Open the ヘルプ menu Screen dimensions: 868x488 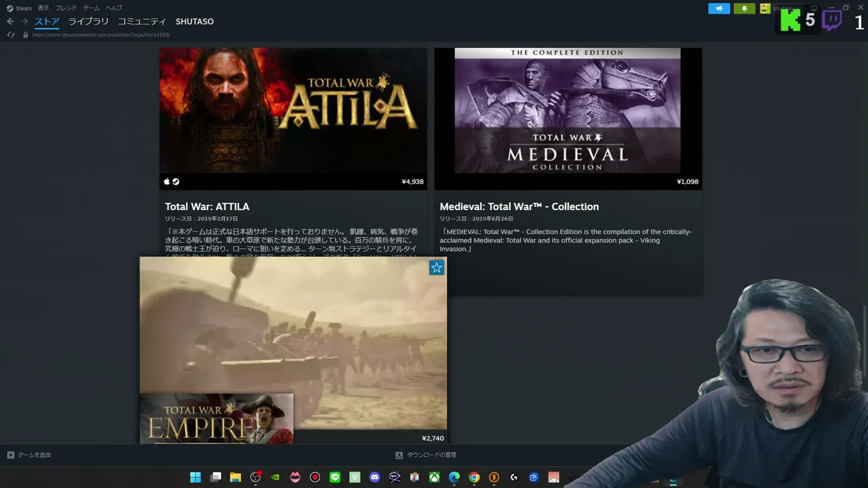coord(114,8)
